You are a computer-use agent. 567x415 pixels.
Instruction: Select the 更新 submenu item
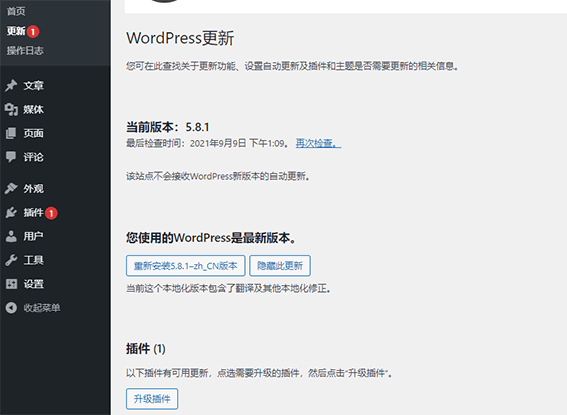(16, 31)
